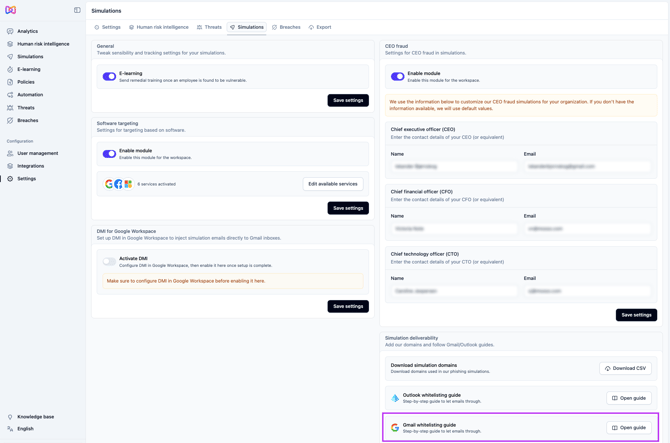The image size is (670, 443).
Task: Click the CTO Name input field
Action: click(454, 291)
